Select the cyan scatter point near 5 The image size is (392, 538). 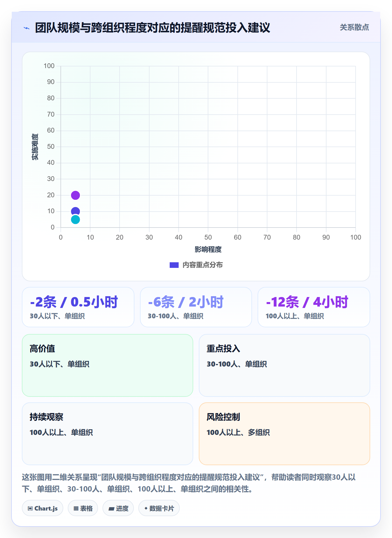click(75, 220)
